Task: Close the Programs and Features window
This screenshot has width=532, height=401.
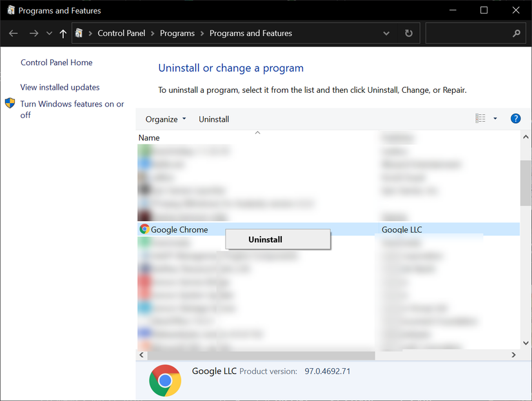Action: [516, 10]
